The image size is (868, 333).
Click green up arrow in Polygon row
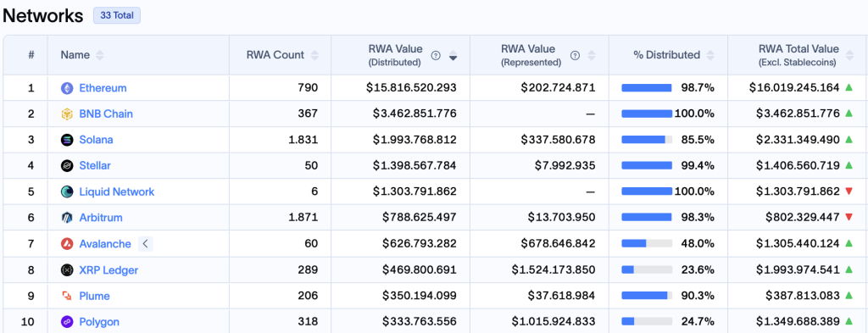[x=849, y=321]
